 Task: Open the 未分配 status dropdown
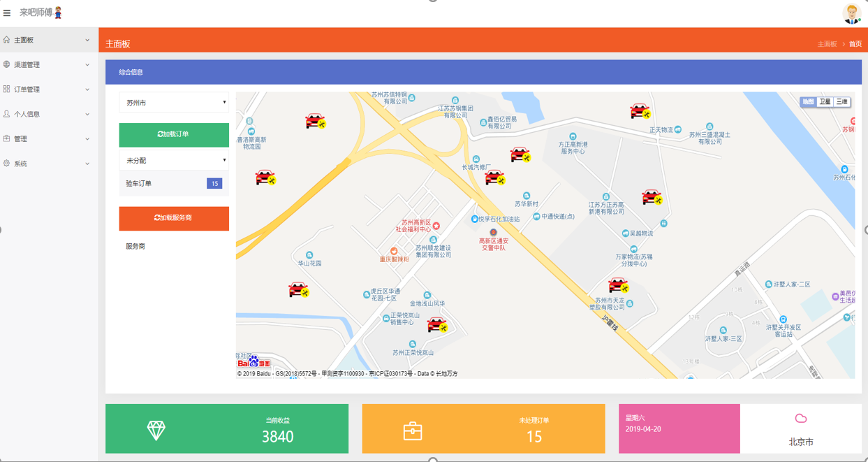[174, 161]
